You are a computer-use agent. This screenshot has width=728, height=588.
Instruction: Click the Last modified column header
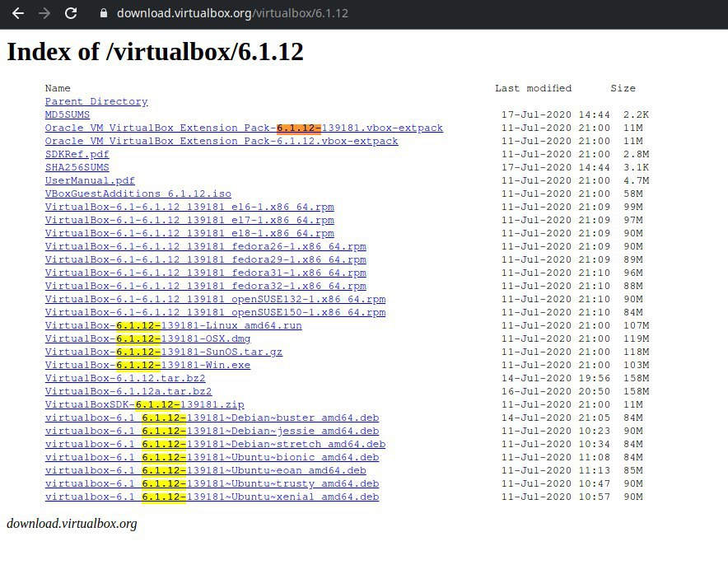tap(533, 88)
